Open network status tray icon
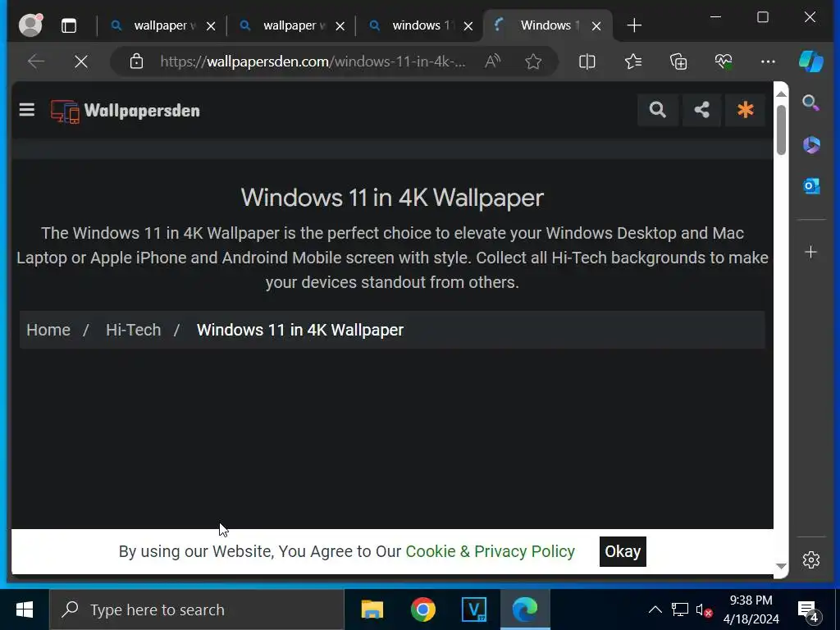840x630 pixels. [680, 609]
